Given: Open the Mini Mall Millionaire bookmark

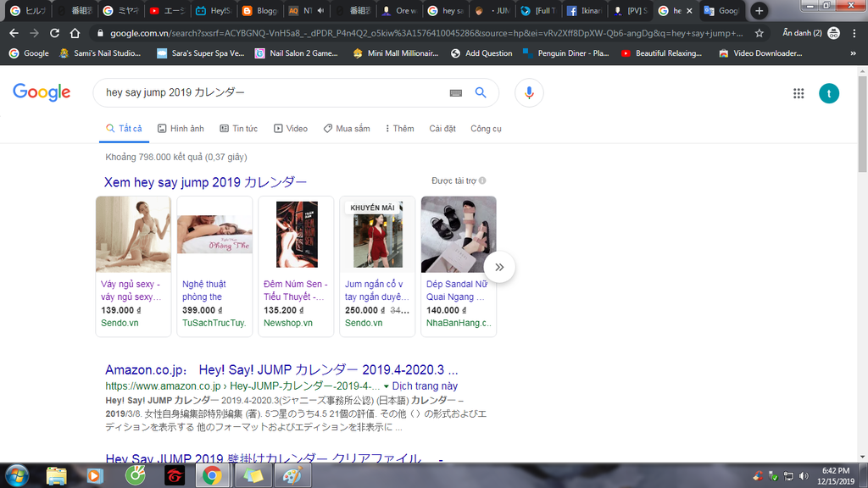Looking at the screenshot, I should pyautogui.click(x=395, y=53).
